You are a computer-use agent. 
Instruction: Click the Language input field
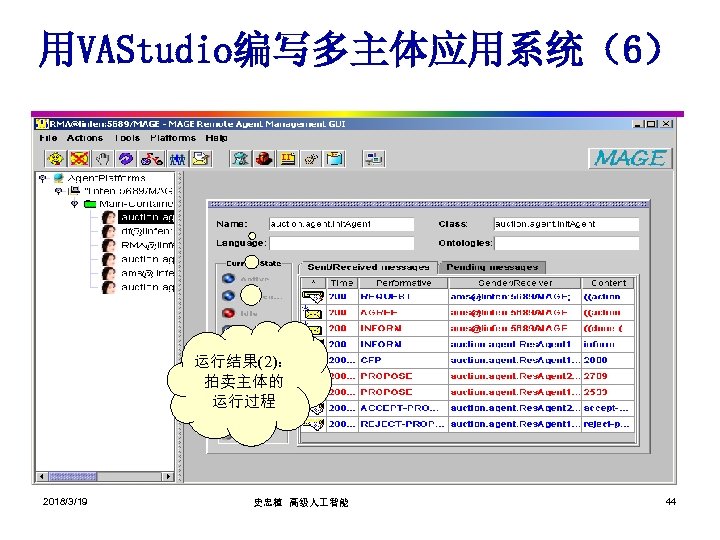pyautogui.click(x=341, y=243)
